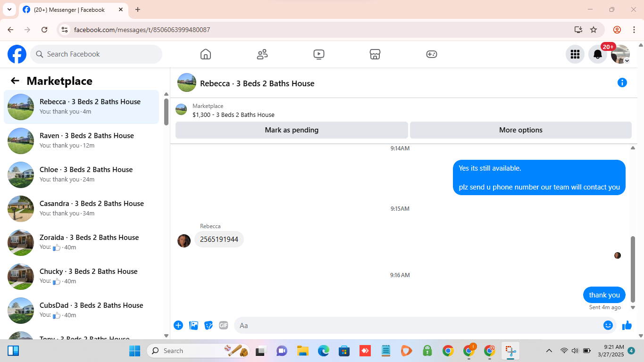Open Microsoft Edge from the taskbar
Viewport: 644px width, 362px height.
click(323, 351)
